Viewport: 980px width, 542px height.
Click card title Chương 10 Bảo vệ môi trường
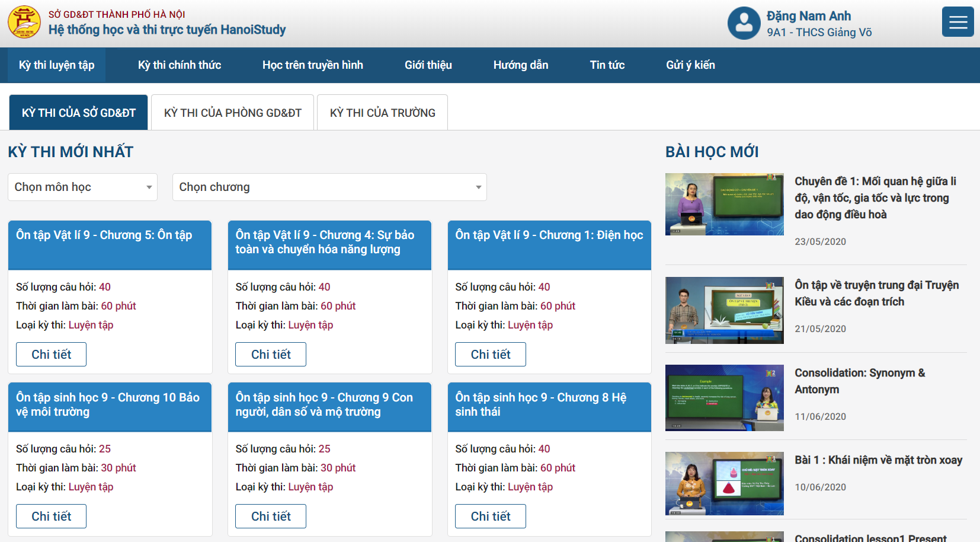[108, 404]
